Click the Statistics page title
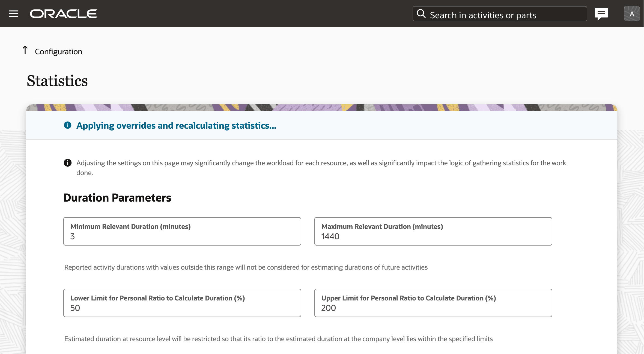This screenshot has height=354, width=644. pyautogui.click(x=57, y=81)
